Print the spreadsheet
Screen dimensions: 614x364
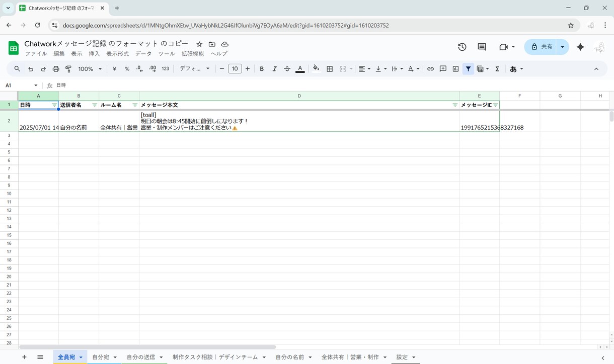click(56, 69)
